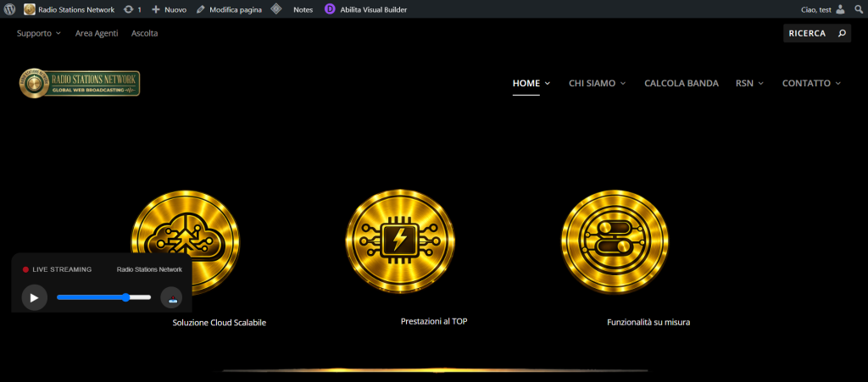Click the Soluzione Cloud Scalabile caption
Image resolution: width=868 pixels, height=382 pixels.
(x=220, y=323)
